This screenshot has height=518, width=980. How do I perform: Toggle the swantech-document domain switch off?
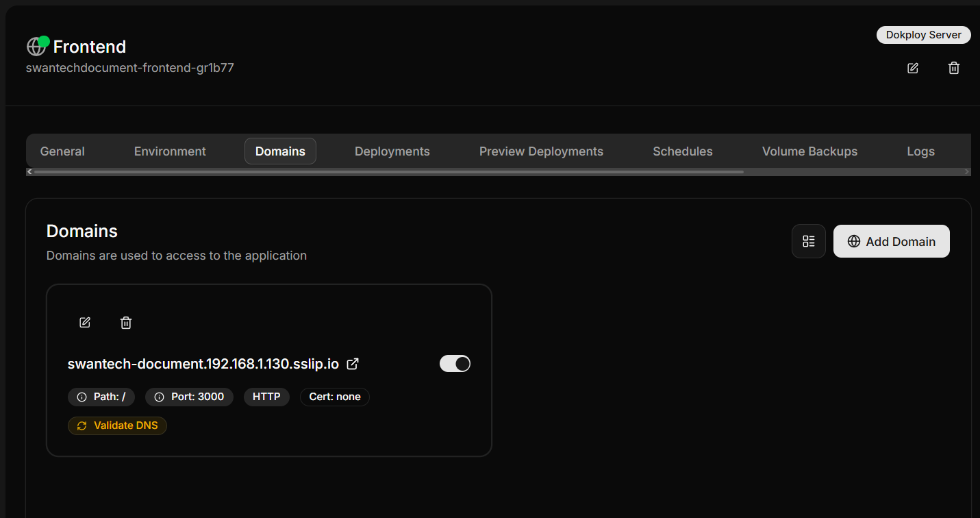click(x=455, y=364)
